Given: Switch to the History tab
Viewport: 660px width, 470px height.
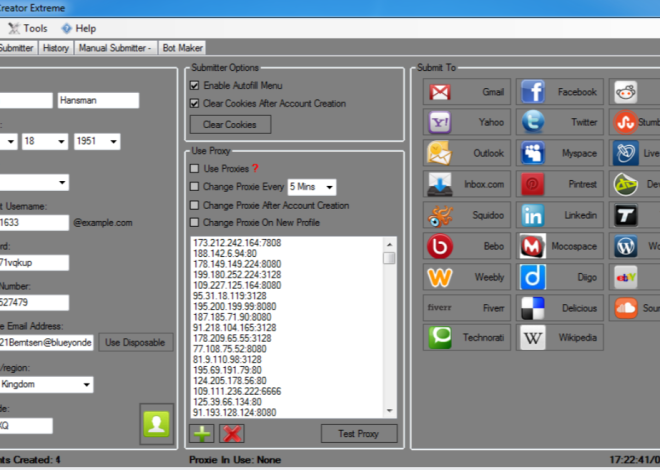Looking at the screenshot, I should [x=56, y=48].
